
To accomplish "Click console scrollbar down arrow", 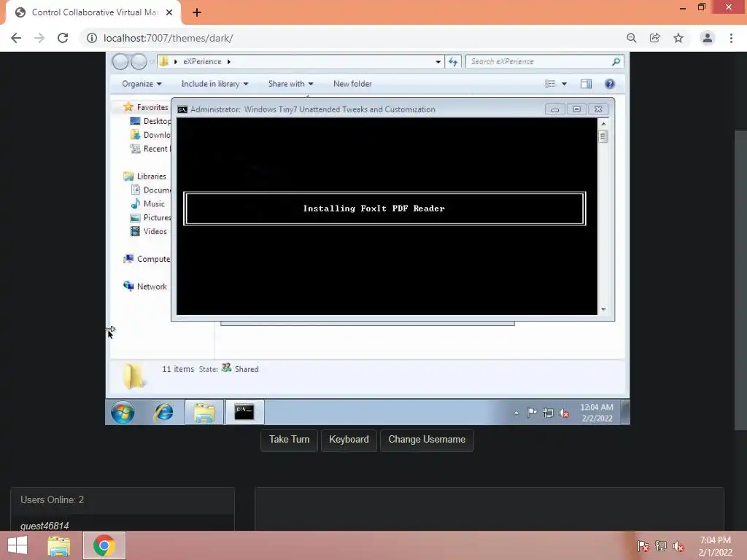I will click(x=603, y=309).
